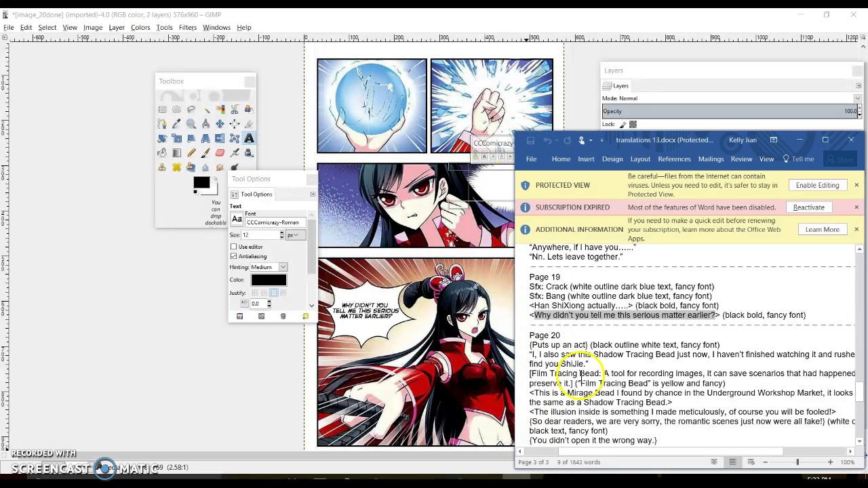Screen dimensions: 868x488
Task: Select the Zoom magnifier tool
Action: [x=191, y=123]
